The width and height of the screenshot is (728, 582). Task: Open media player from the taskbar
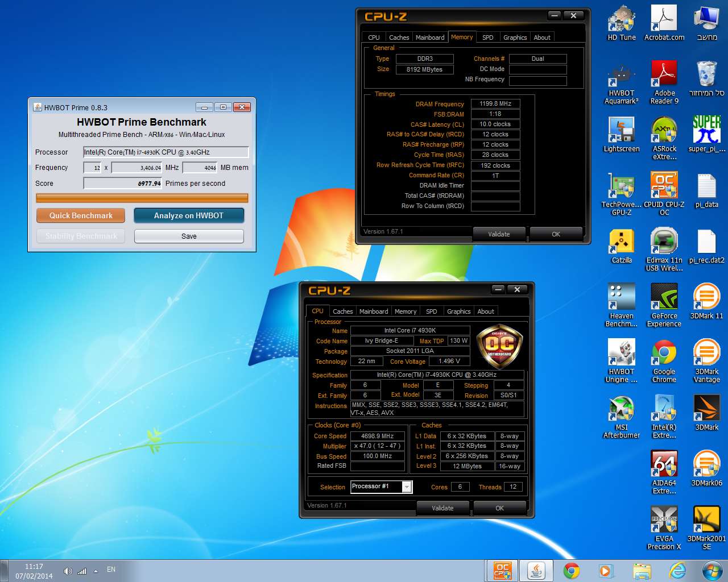605,571
